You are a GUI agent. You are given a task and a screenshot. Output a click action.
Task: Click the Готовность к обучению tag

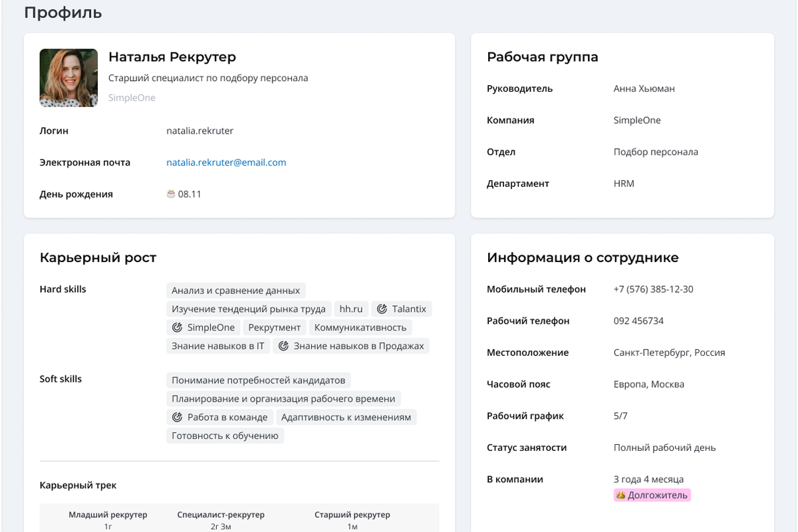click(225, 436)
